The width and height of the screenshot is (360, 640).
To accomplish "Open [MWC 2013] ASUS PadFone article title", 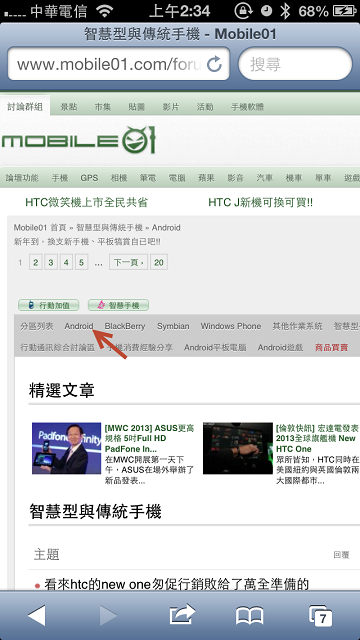I will click(x=149, y=438).
